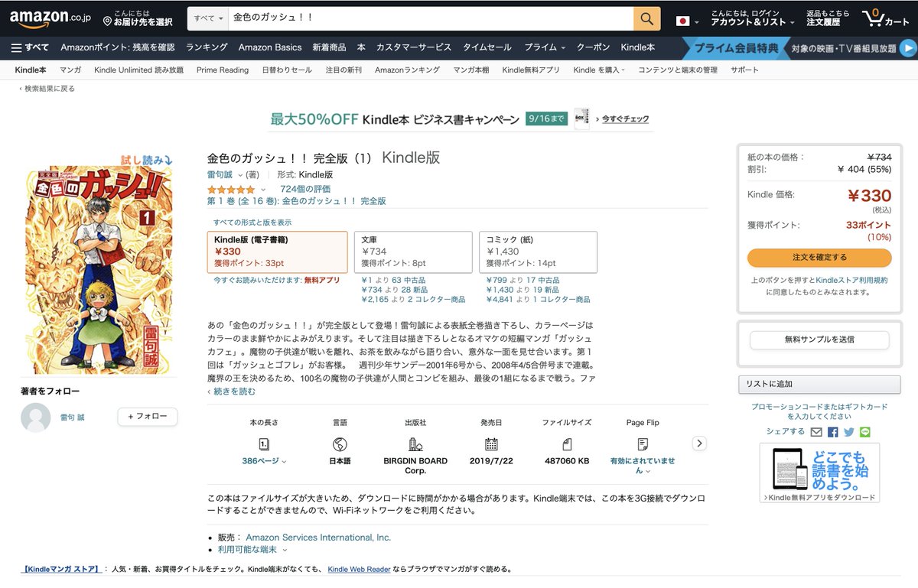Screen dimensions: 918x588
Task: Click the ファイルサイズ file icon
Action: pos(567,444)
